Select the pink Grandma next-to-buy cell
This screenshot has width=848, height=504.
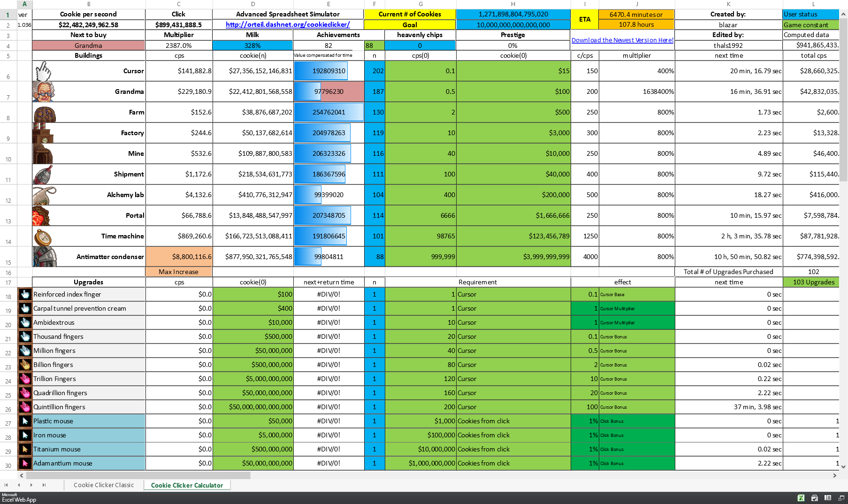coord(89,46)
